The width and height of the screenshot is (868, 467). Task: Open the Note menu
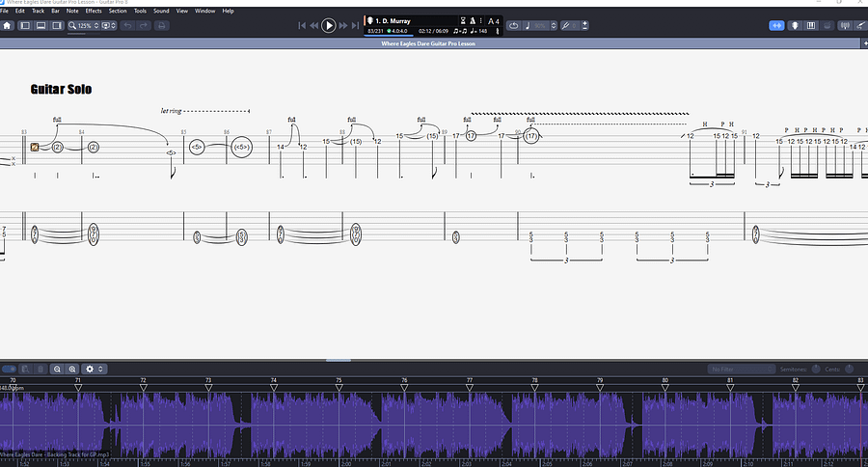72,11
